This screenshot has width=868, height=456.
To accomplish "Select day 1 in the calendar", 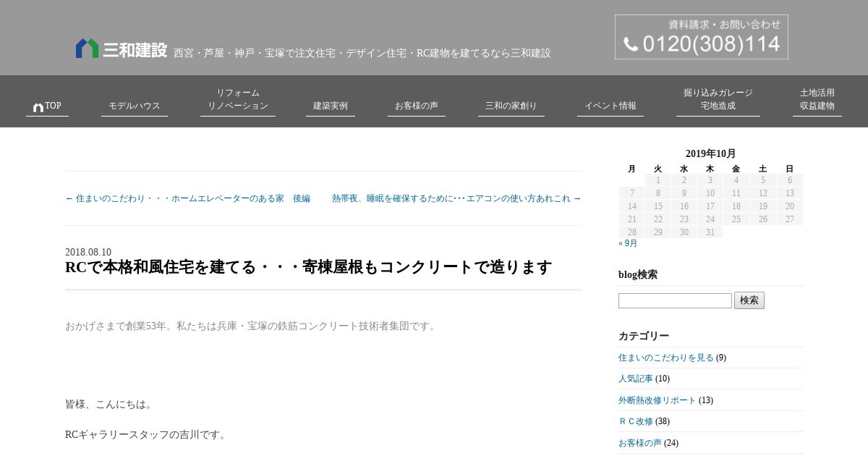I will [x=658, y=180].
